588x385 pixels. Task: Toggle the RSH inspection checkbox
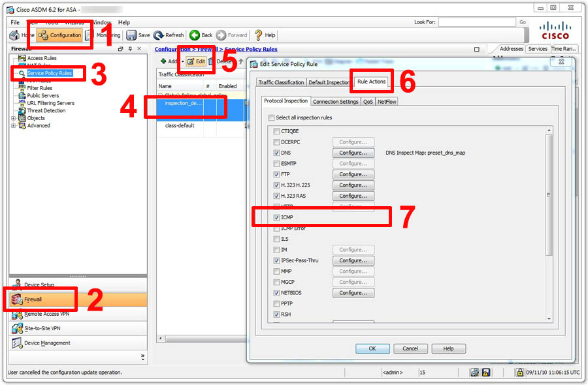[x=276, y=315]
